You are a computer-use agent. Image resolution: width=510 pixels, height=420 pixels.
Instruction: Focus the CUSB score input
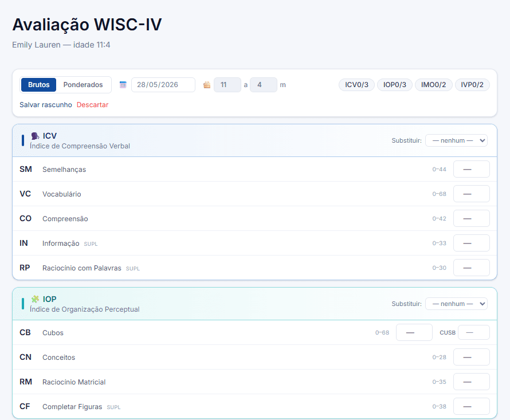point(473,332)
